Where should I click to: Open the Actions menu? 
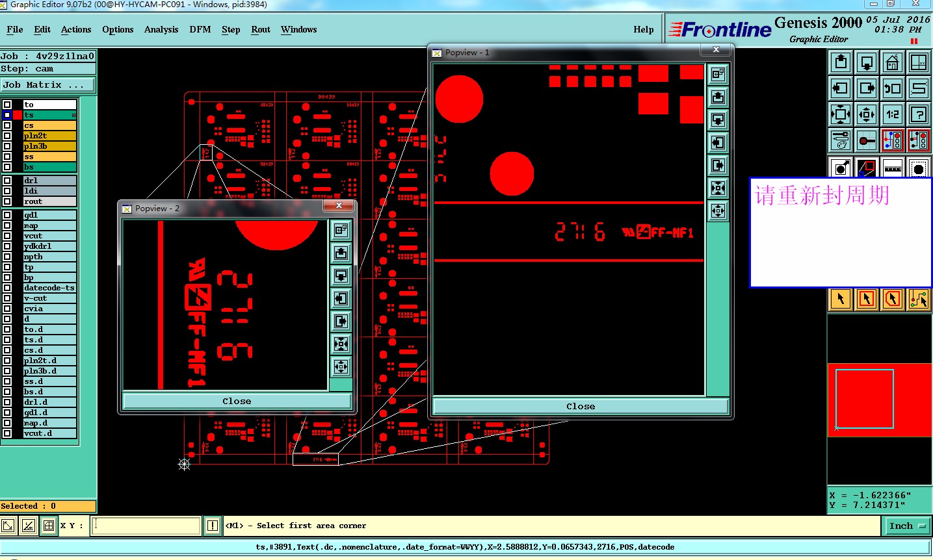(x=76, y=29)
